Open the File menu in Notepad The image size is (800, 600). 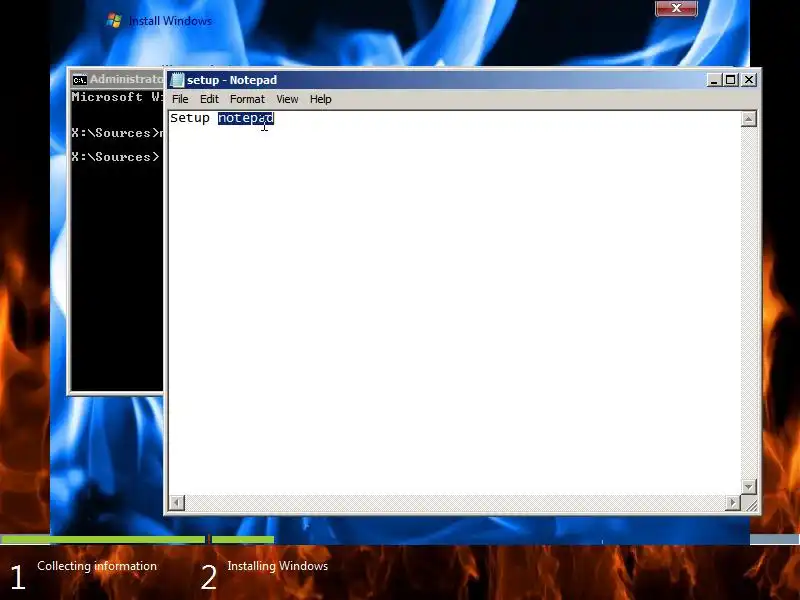pos(180,99)
